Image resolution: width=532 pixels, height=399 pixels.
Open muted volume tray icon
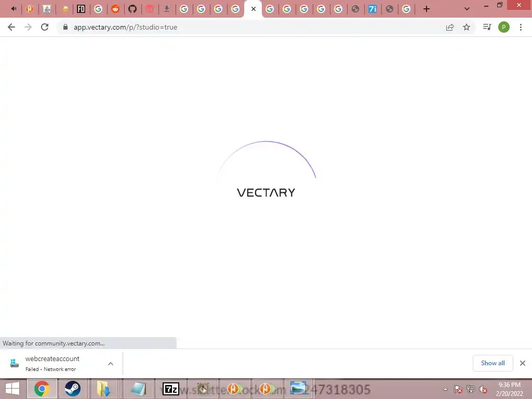tap(483, 389)
